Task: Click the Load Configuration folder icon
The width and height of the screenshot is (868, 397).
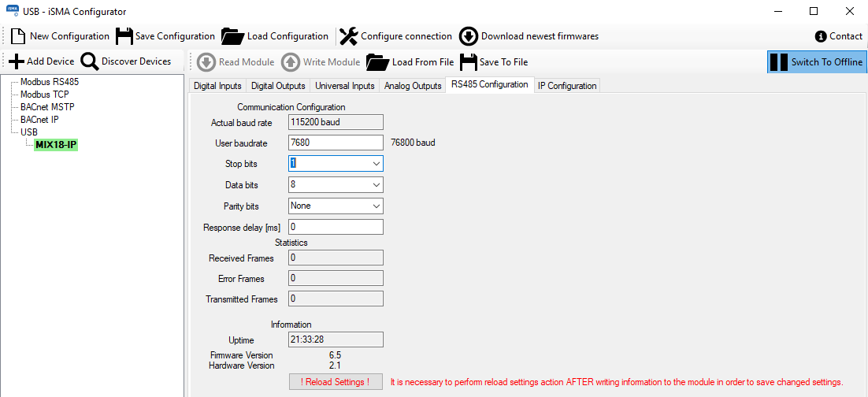Action: [x=232, y=36]
